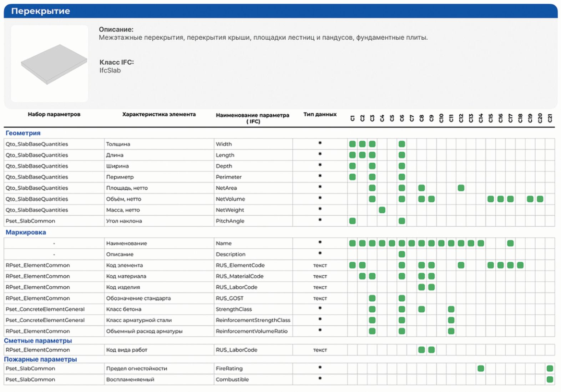Select the Геометрия section heading
The height and width of the screenshot is (392, 561).
(23, 133)
